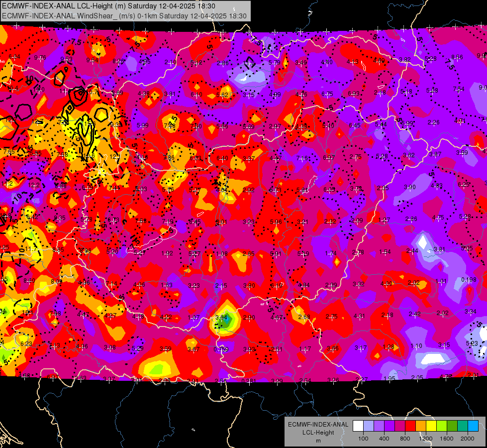487x448 pixels.
Task: Click the wind shear value 1.74
Action: click(331, 253)
